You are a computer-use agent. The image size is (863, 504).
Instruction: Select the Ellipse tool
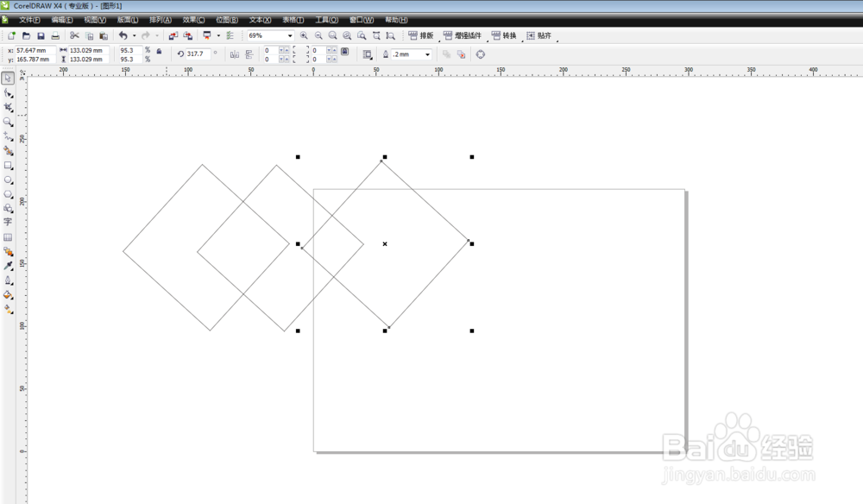8,180
